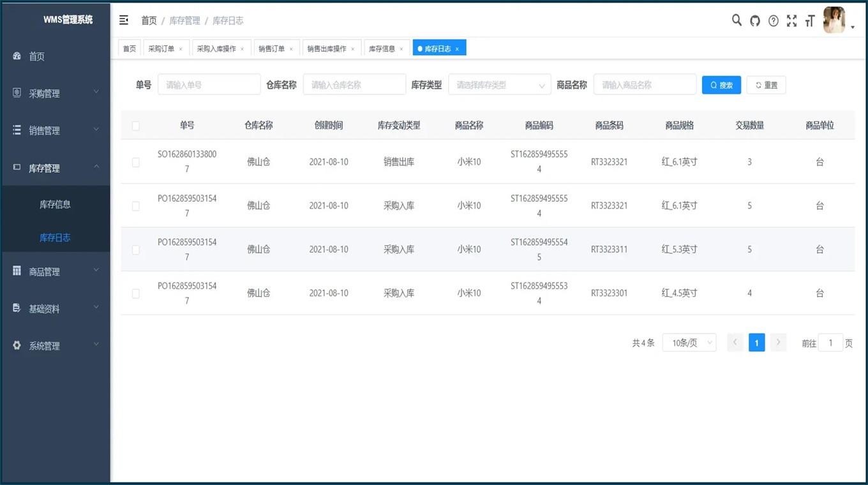Tick checkbox for the 销售出库 row
Screen dimensions: 868x485
point(135,162)
